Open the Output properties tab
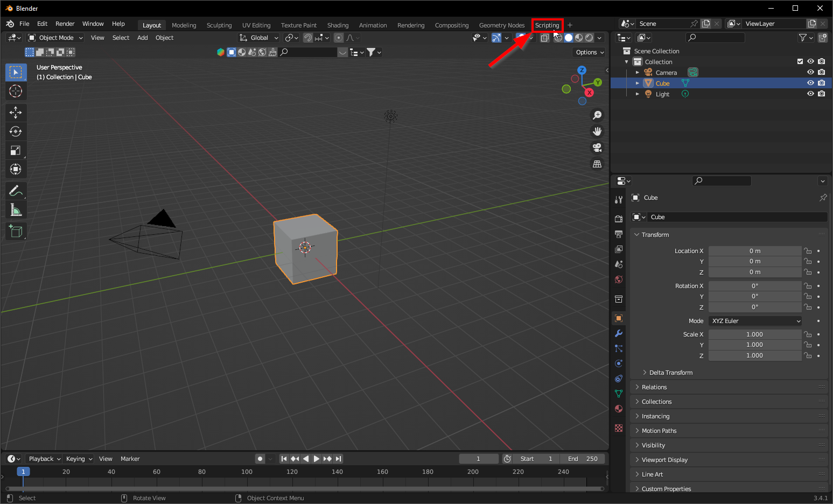Image resolution: width=833 pixels, height=504 pixels. (619, 234)
